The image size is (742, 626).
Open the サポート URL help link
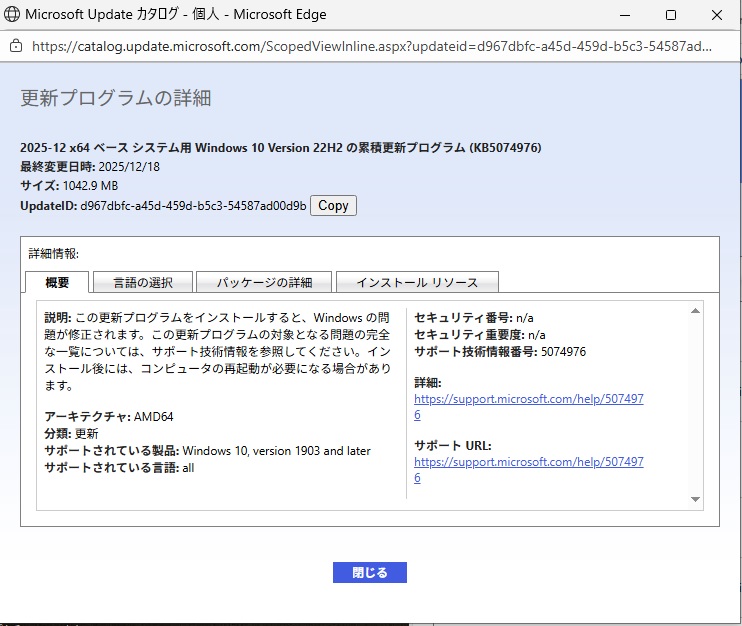pos(529,469)
